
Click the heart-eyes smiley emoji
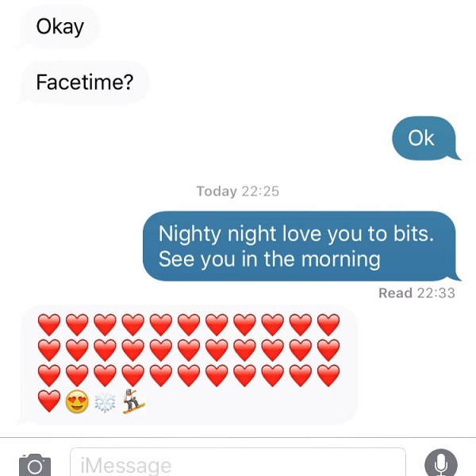[x=77, y=401]
